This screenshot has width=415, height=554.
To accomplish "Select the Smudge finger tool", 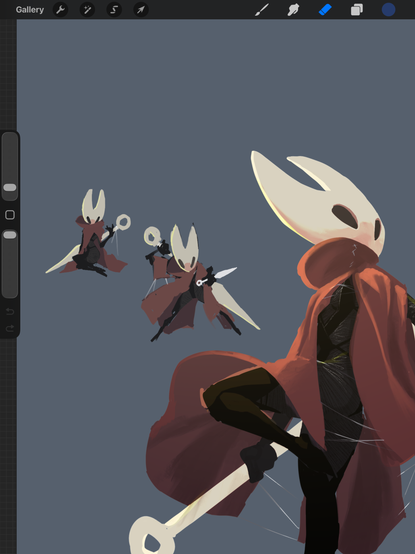I will pyautogui.click(x=293, y=10).
